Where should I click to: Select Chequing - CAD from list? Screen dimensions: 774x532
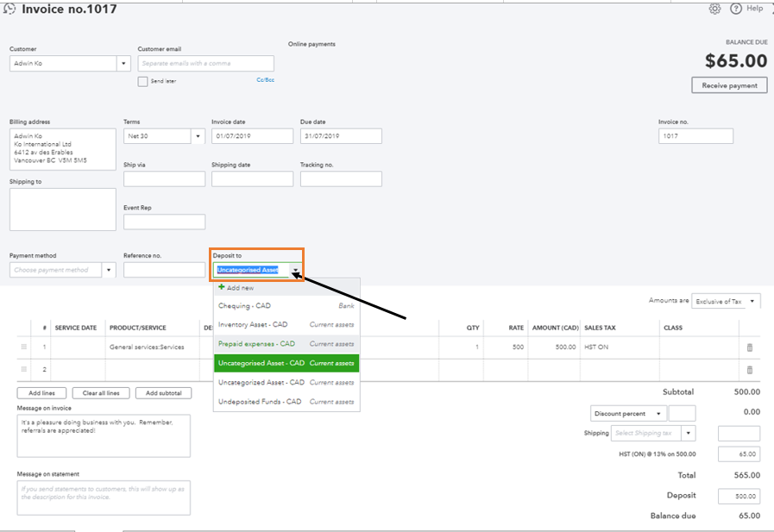tap(247, 306)
